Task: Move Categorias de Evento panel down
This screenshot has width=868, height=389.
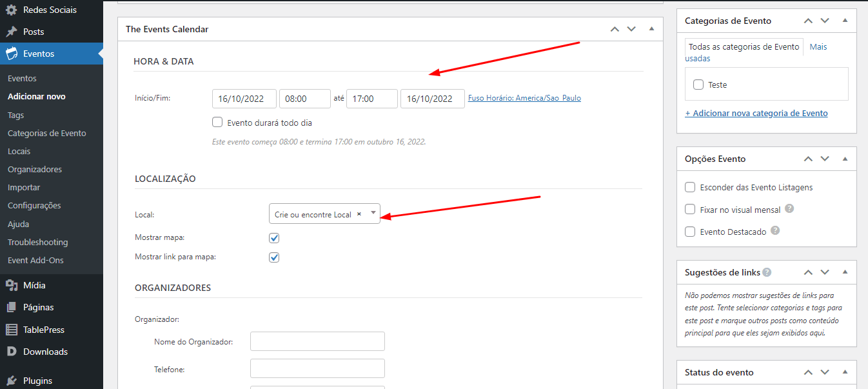Action: [x=825, y=21]
